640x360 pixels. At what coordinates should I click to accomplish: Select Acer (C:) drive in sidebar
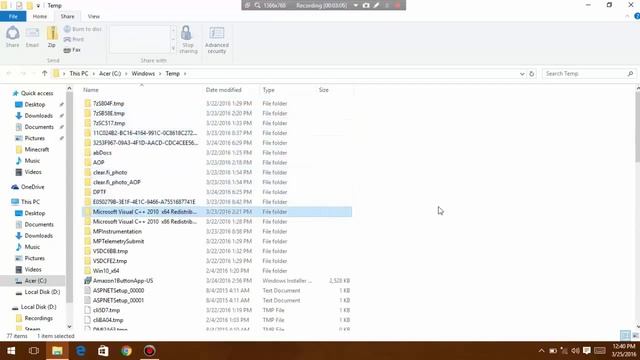click(x=33, y=281)
